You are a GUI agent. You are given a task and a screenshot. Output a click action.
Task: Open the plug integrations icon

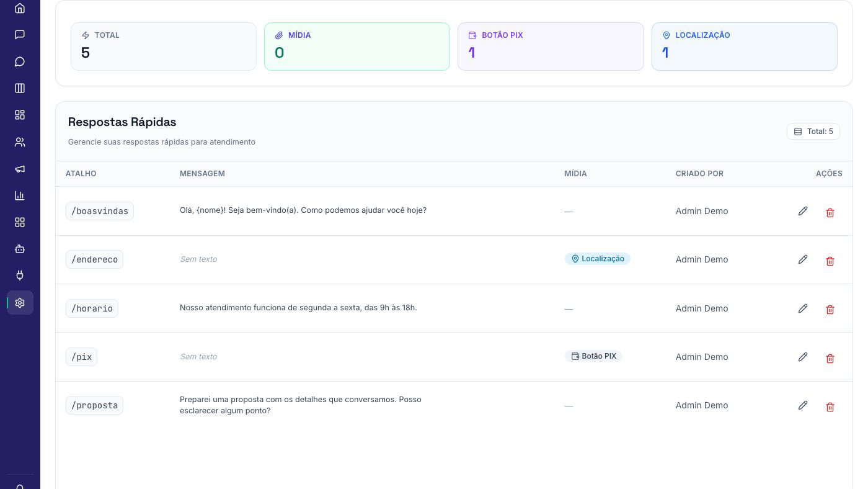[20, 276]
